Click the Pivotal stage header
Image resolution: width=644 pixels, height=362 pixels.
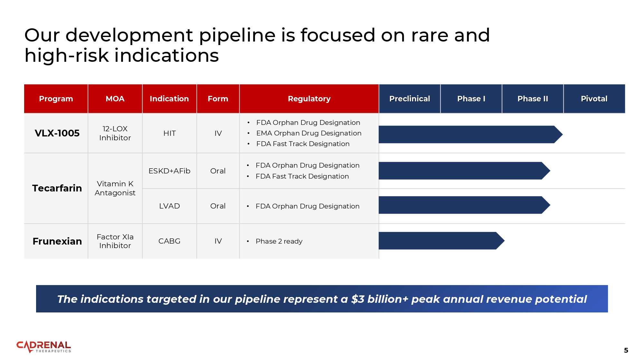click(594, 99)
